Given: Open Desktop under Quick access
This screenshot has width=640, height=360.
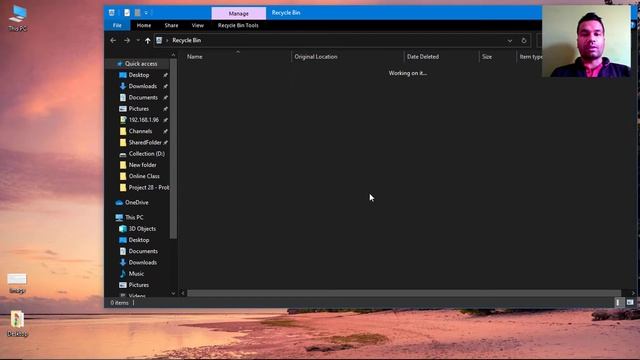Looking at the screenshot, I should coord(139,75).
